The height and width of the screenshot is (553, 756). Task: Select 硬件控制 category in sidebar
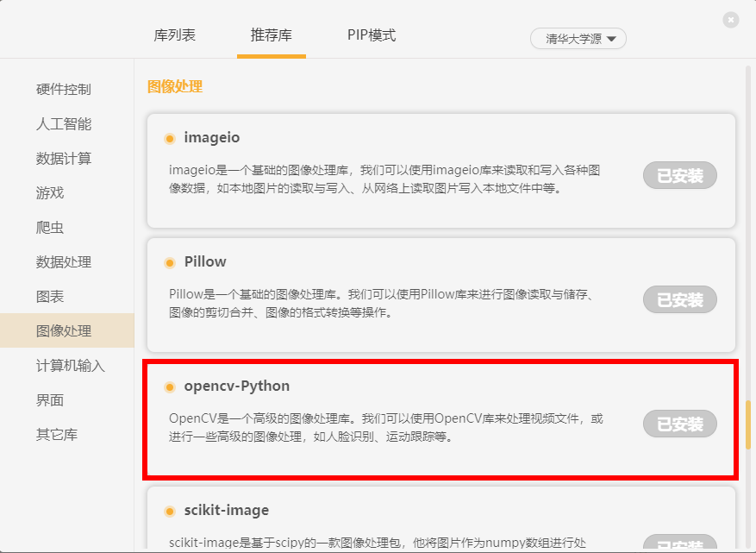(64, 89)
